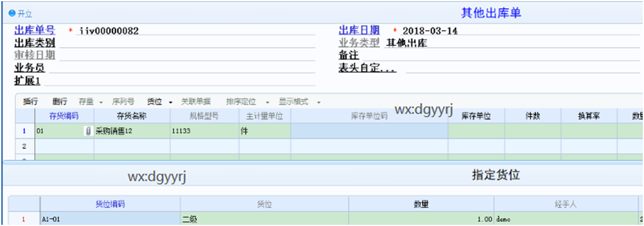This screenshot has width=644, height=226.
Task: Select the A1-01 货位编码 cell
Action: pos(110,219)
